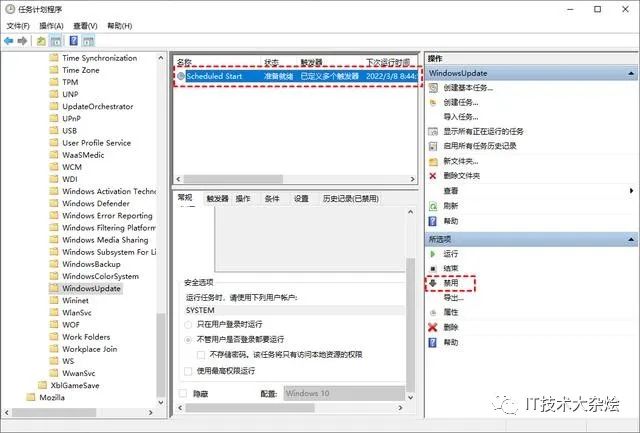Open the 查看(V) menu
Viewport: 640px width, 433px height.
pos(85,26)
